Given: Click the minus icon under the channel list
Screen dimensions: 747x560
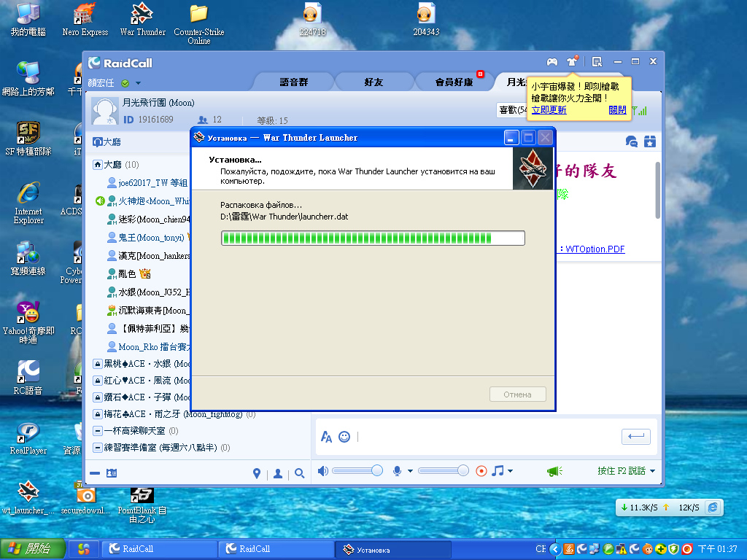Looking at the screenshot, I should pos(95,473).
